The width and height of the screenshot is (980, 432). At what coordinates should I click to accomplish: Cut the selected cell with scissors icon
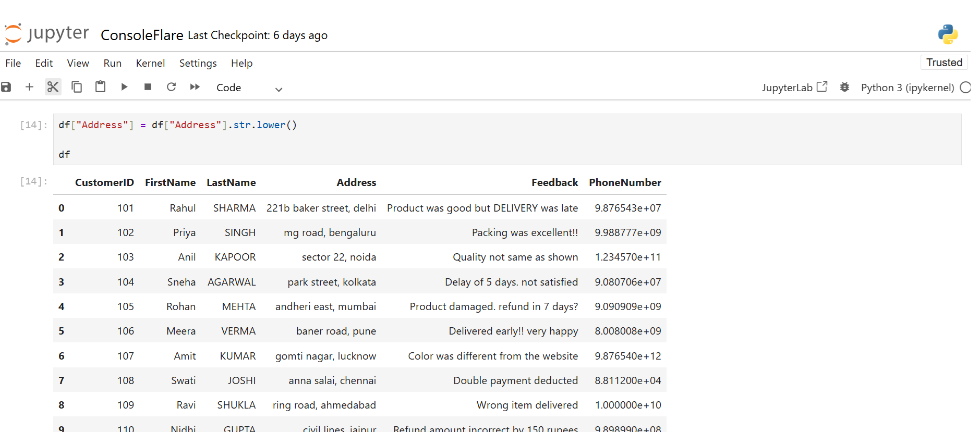[x=53, y=87]
